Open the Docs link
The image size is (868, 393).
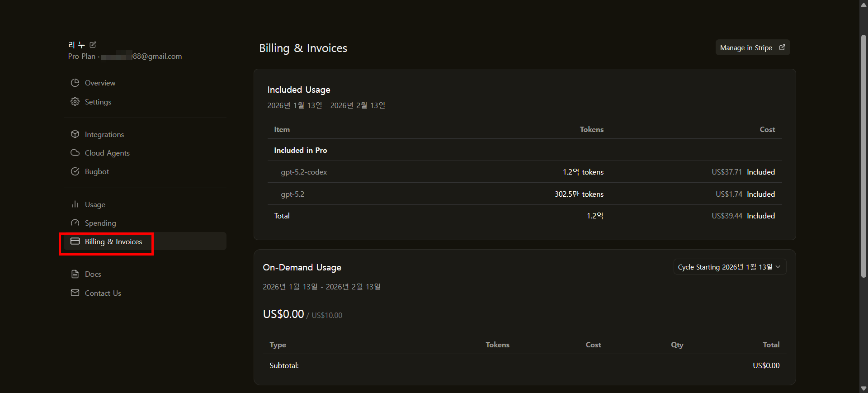(93, 274)
